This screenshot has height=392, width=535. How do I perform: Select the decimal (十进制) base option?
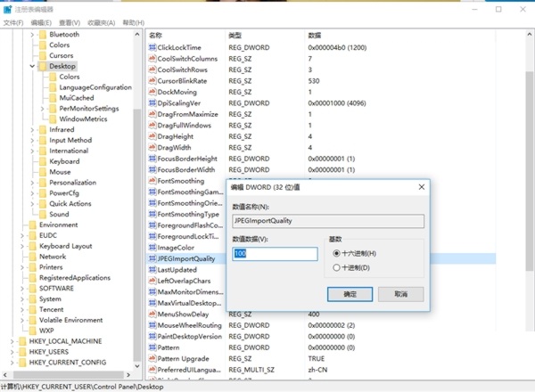tap(351, 267)
